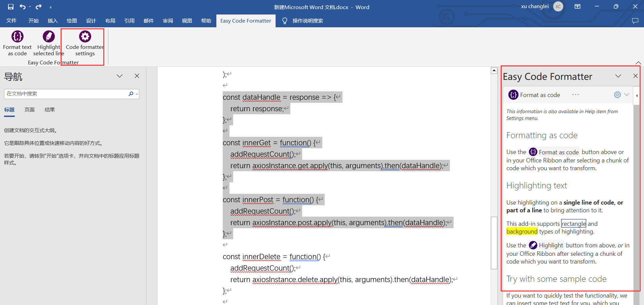Click inline Highlight sample button
This screenshot has height=305, width=644.
click(546, 245)
